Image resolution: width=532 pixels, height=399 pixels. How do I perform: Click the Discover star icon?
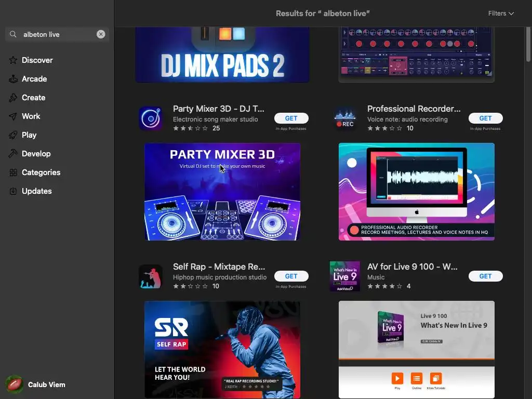click(13, 60)
